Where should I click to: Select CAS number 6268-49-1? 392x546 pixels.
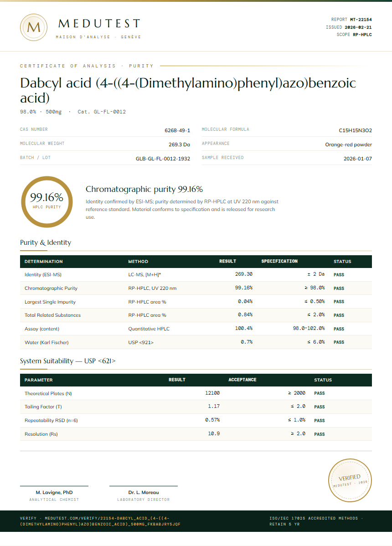[177, 130]
